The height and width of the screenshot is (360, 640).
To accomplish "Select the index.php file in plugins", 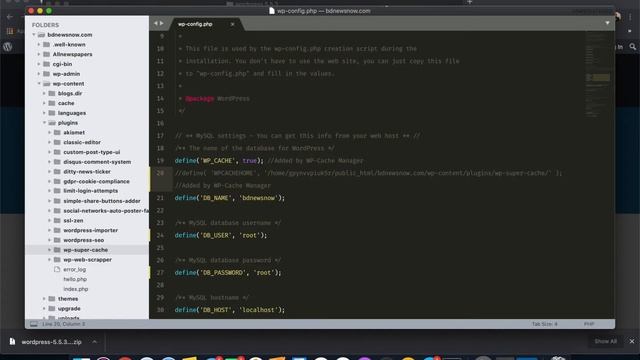I will pyautogui.click(x=76, y=289).
